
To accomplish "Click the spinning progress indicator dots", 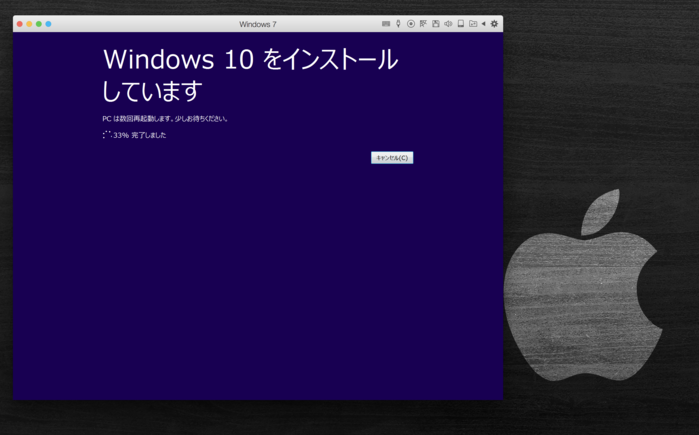I will pyautogui.click(x=107, y=135).
